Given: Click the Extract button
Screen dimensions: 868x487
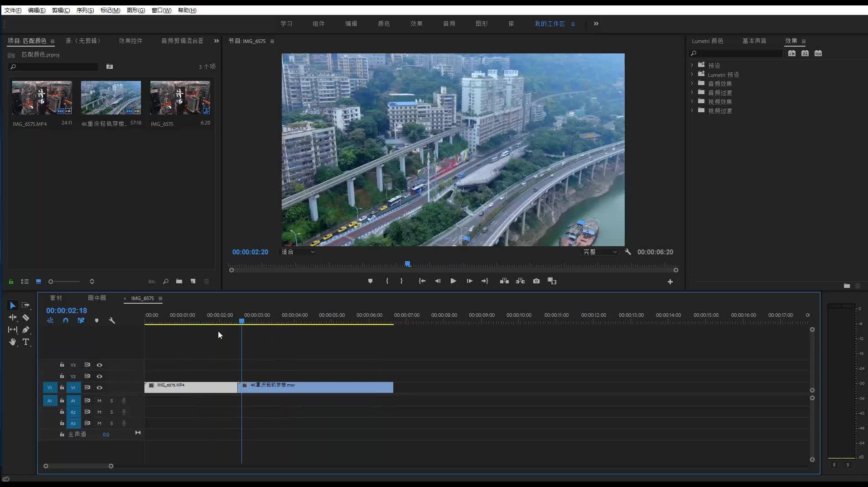Looking at the screenshot, I should [x=520, y=281].
